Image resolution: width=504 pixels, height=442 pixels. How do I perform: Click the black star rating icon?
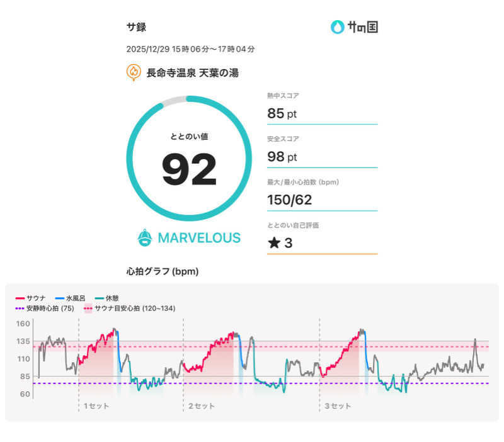(273, 243)
